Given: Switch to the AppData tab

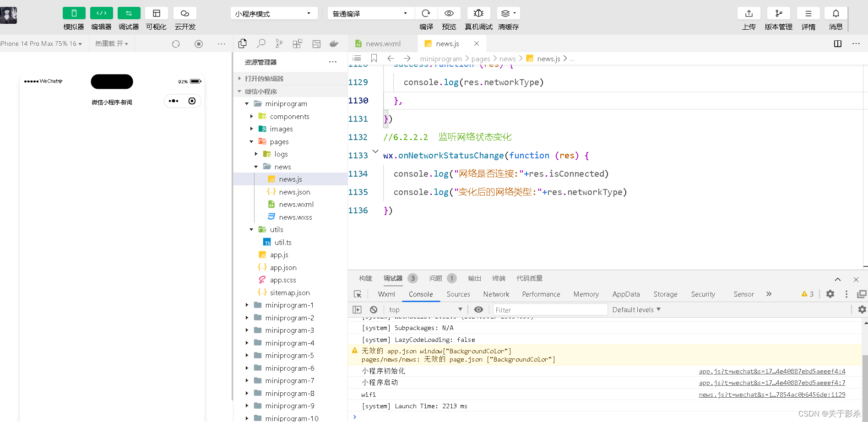Looking at the screenshot, I should pos(626,294).
